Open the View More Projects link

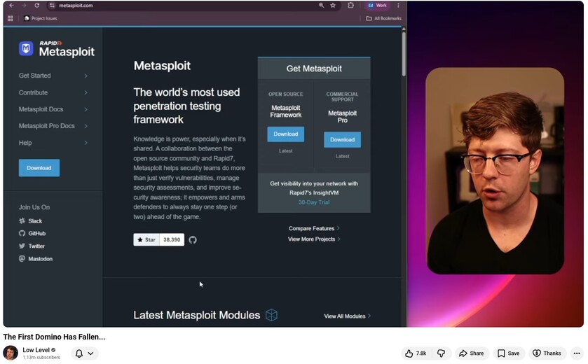click(x=314, y=239)
